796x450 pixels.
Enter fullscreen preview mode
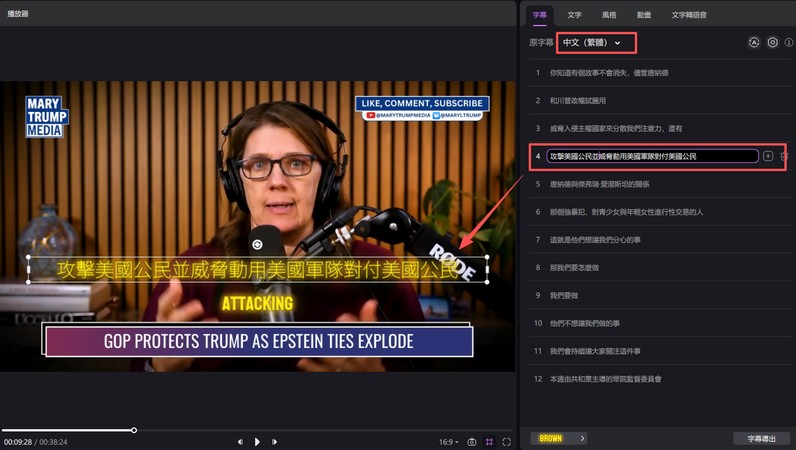[507, 442]
